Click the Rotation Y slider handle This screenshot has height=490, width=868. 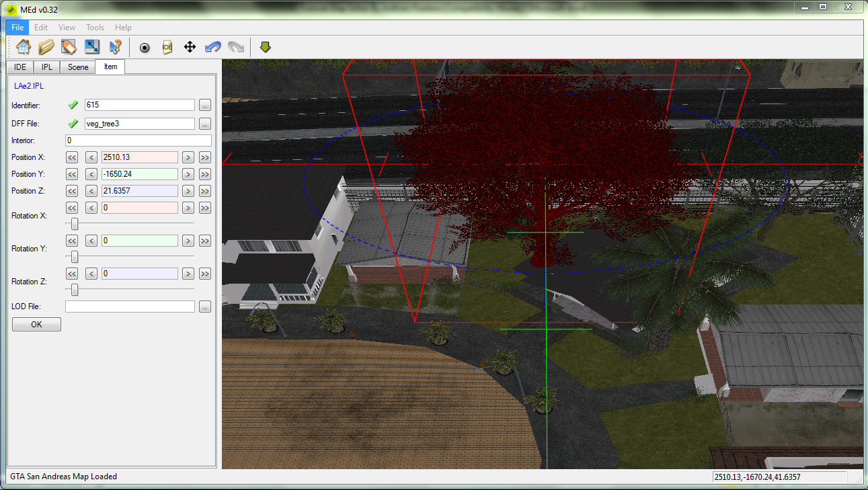coord(75,257)
